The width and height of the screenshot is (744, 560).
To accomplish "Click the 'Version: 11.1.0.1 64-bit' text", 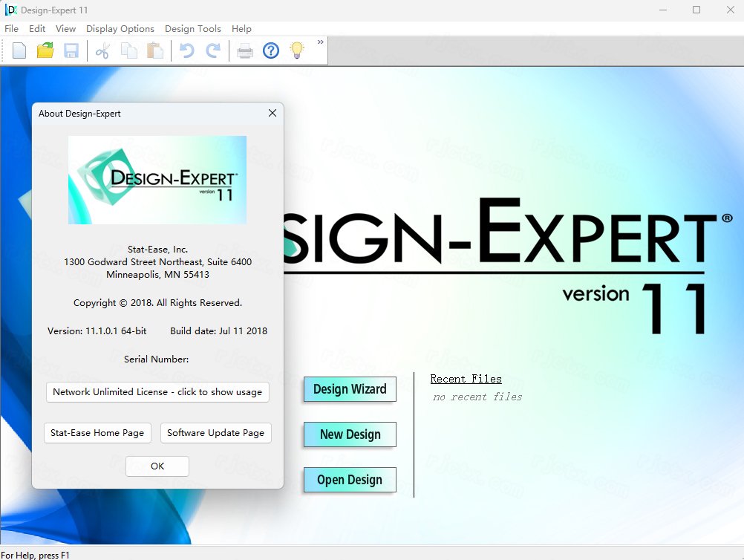I will click(97, 331).
